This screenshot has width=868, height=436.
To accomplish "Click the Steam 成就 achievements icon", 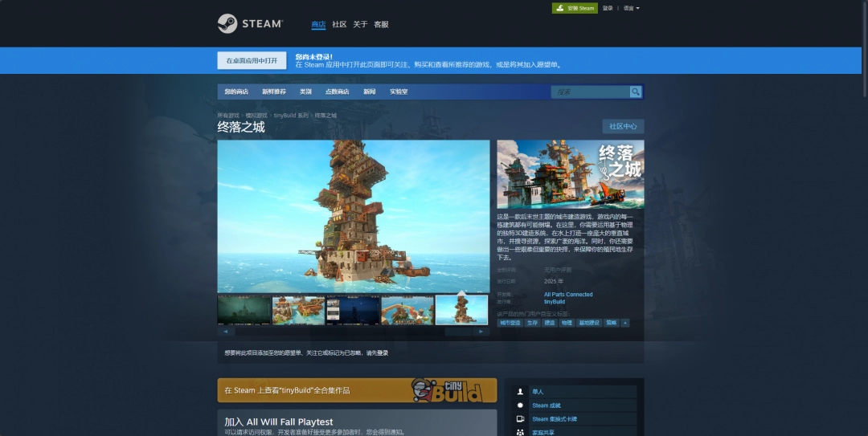I will click(521, 405).
